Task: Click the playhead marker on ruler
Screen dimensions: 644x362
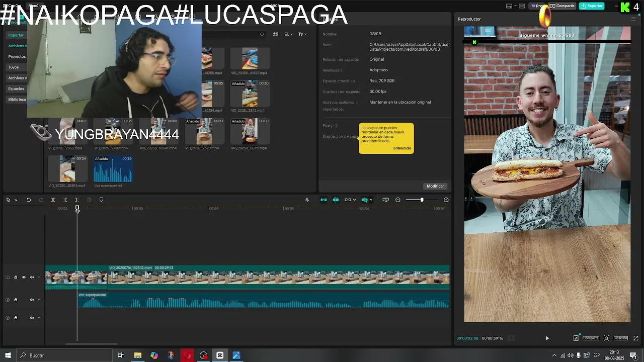Action: tap(77, 208)
